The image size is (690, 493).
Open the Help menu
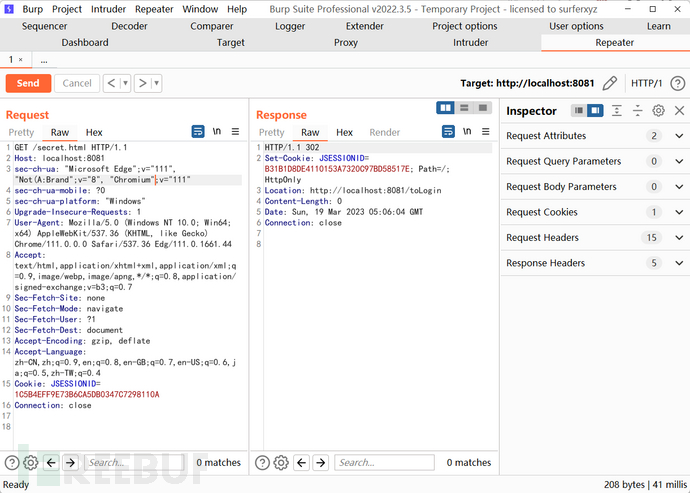(237, 9)
